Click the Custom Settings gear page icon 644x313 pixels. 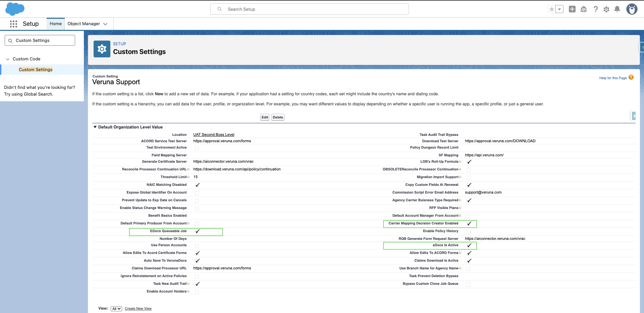(x=102, y=49)
